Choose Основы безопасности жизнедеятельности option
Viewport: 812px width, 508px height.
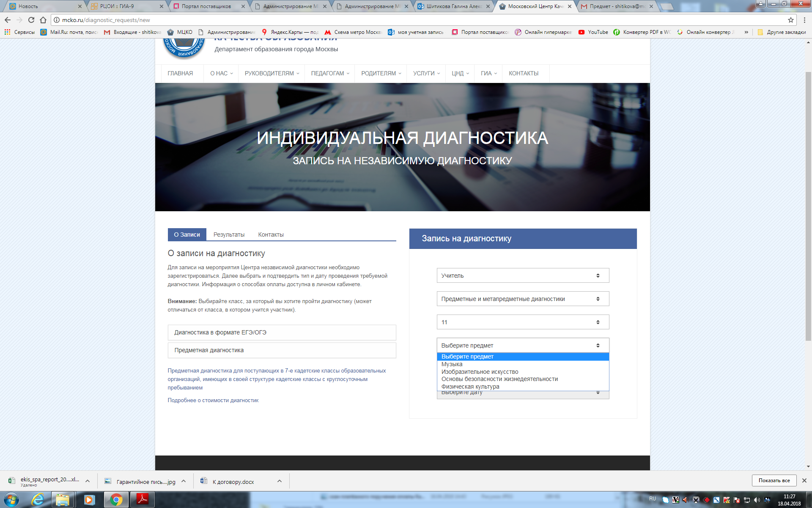point(523,379)
